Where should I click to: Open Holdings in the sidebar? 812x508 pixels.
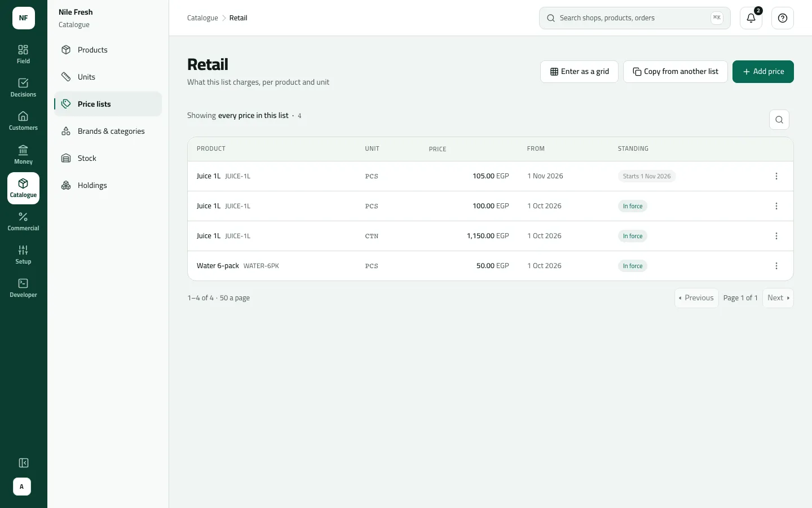[108, 185]
